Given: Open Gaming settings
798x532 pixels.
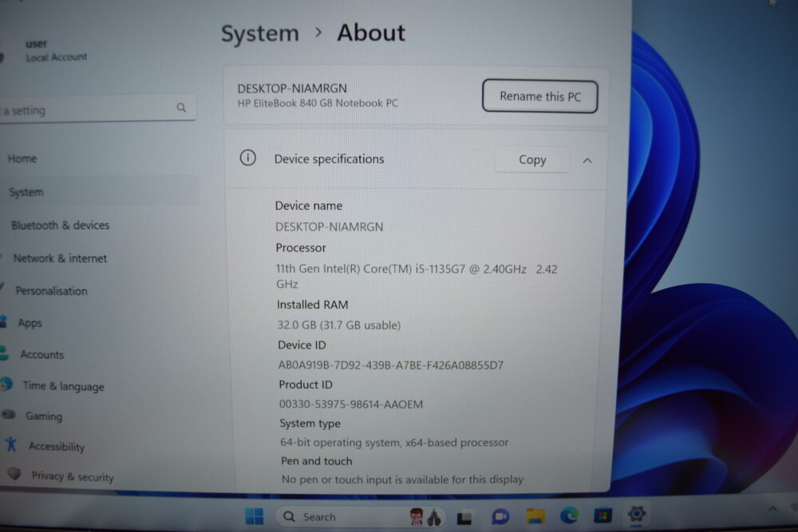Looking at the screenshot, I should 44,416.
